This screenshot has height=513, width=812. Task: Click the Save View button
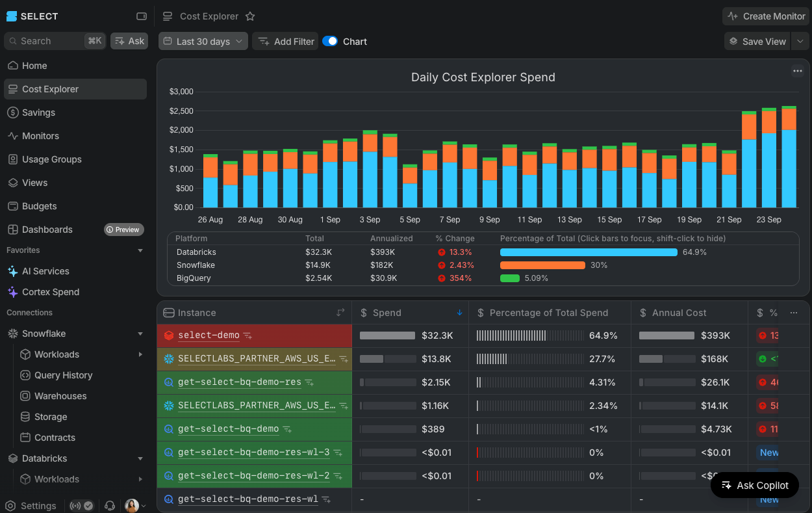(757, 41)
